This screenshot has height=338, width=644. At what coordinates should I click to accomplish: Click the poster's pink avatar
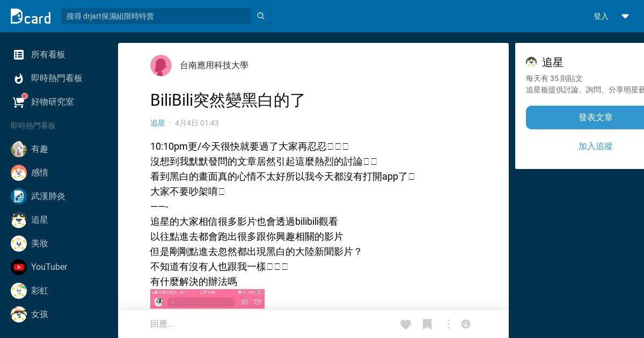(x=161, y=65)
